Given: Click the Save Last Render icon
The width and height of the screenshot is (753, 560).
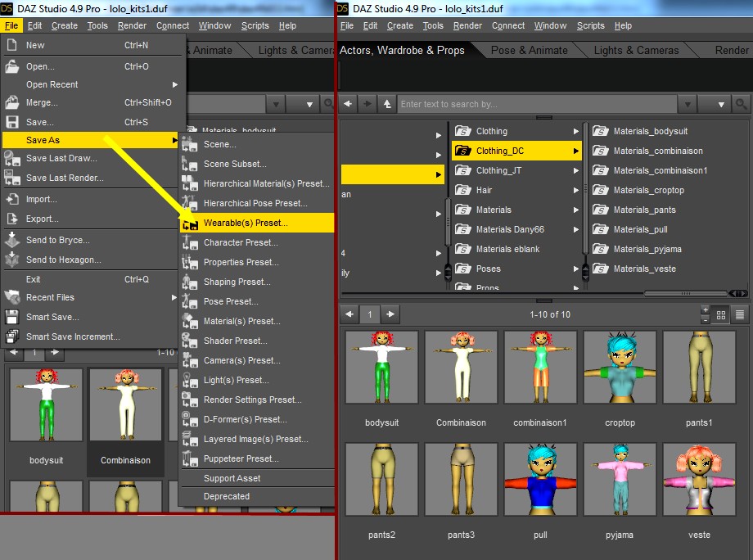Looking at the screenshot, I should pyautogui.click(x=12, y=178).
